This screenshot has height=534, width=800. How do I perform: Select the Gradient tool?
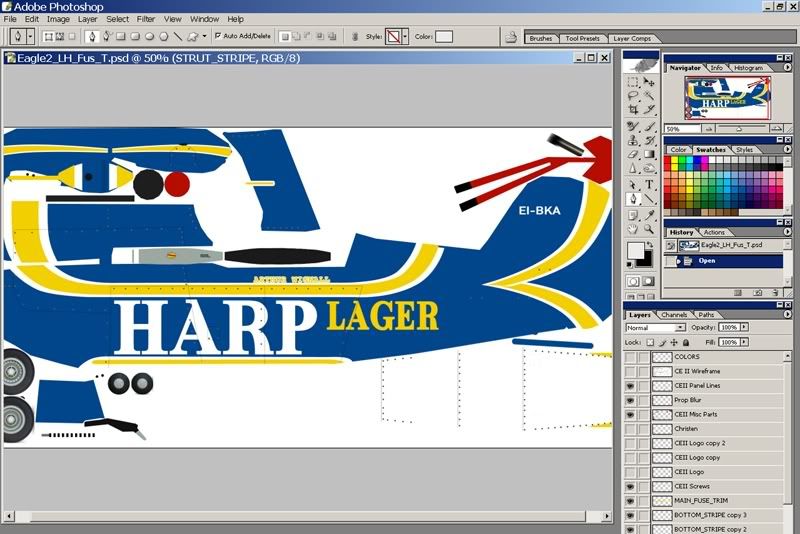(649, 154)
